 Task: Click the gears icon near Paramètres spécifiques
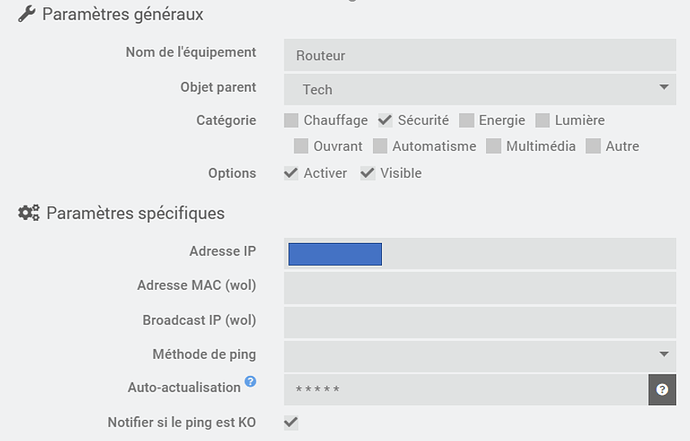(29, 213)
